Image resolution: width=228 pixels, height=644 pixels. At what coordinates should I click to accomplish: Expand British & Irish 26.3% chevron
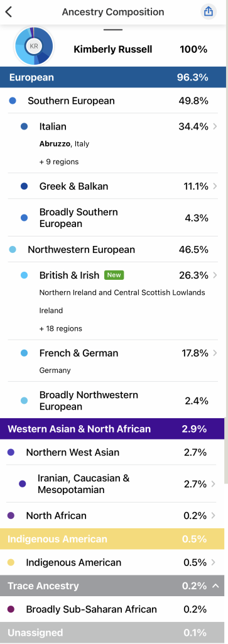215,275
